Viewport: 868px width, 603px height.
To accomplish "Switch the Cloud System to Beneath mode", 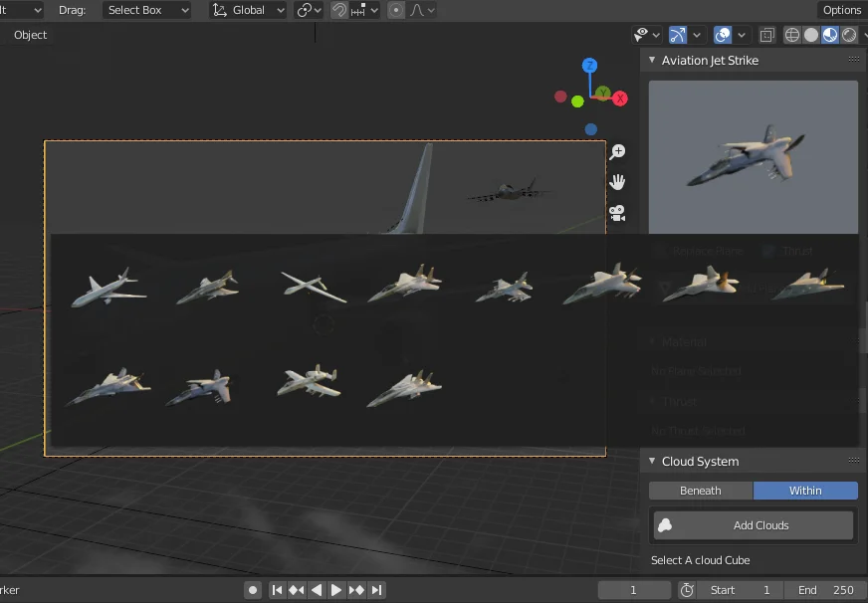I will [700, 490].
